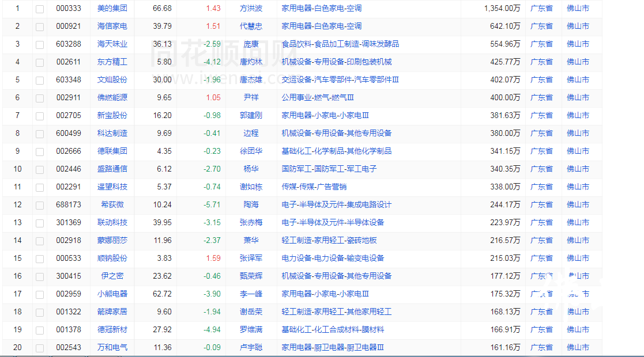Click chairman name 卢宇聪
This screenshot has height=357, width=644.
click(251, 348)
